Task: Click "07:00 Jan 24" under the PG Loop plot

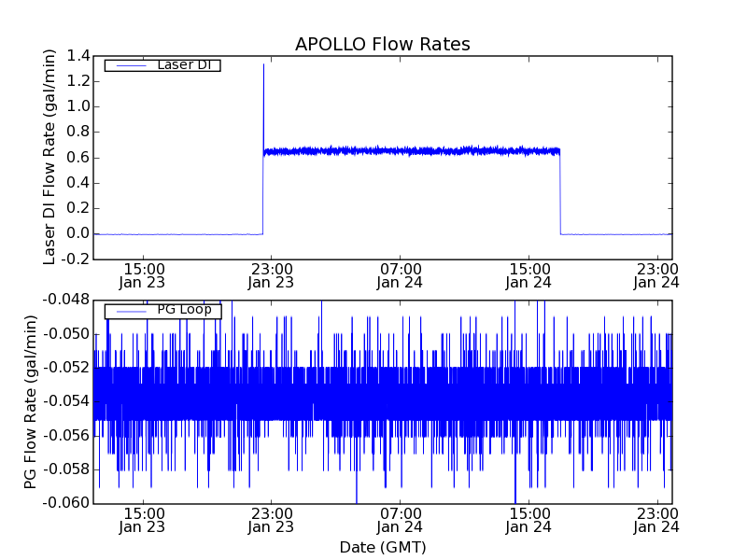Action: point(400,521)
